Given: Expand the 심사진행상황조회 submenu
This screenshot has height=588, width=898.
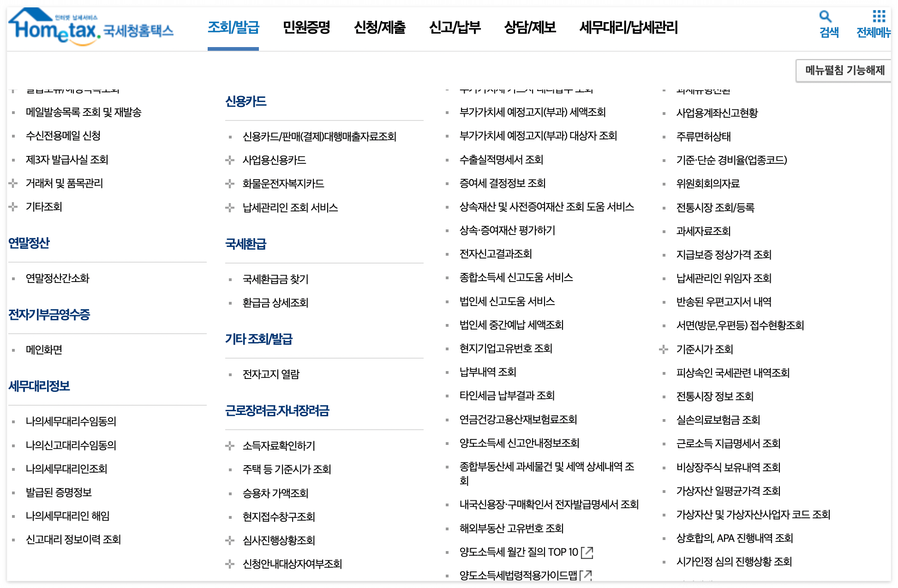Looking at the screenshot, I should (x=229, y=540).
